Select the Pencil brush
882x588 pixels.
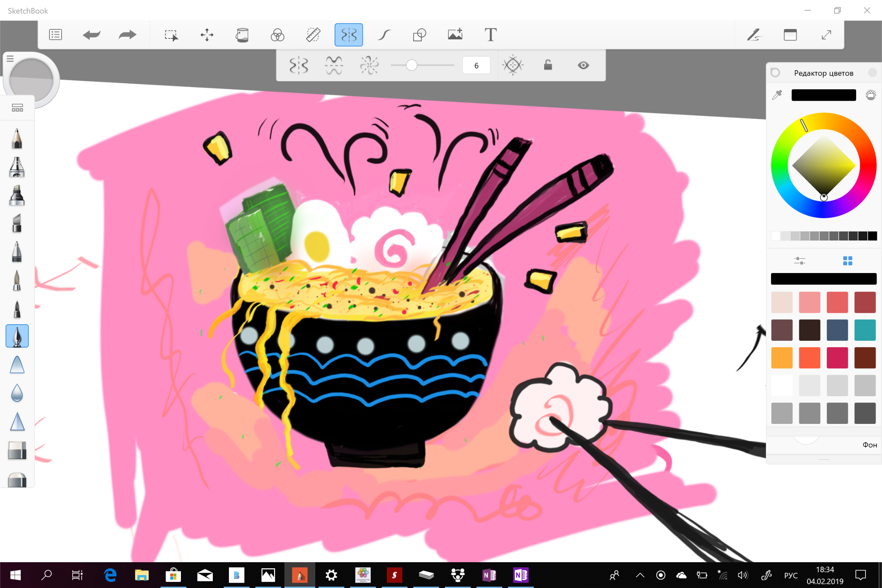click(x=17, y=138)
